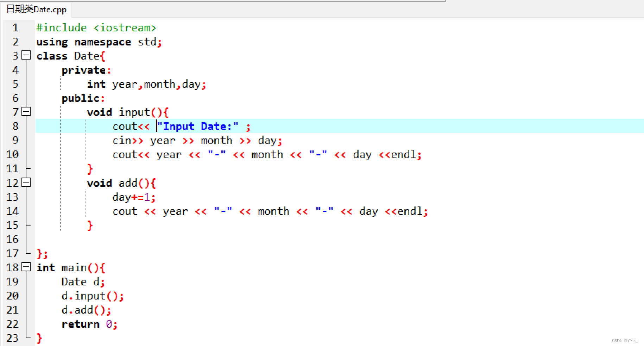Select line number 10 in the gutter
This screenshot has width=644, height=346.
12,154
